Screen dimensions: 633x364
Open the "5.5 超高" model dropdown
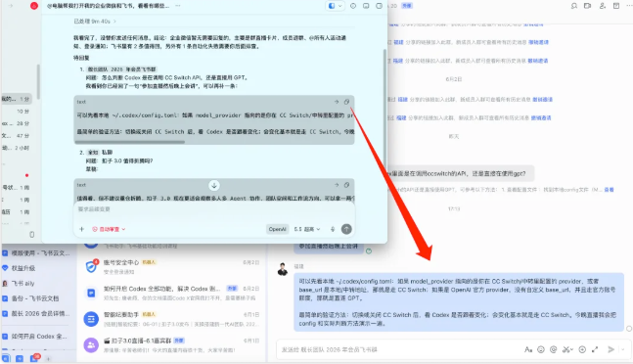[x=307, y=229]
